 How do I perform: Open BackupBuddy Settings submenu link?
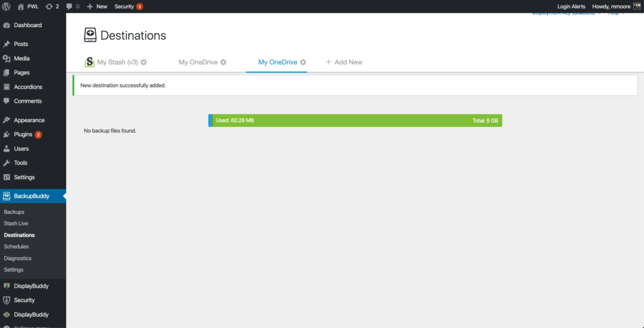[14, 270]
